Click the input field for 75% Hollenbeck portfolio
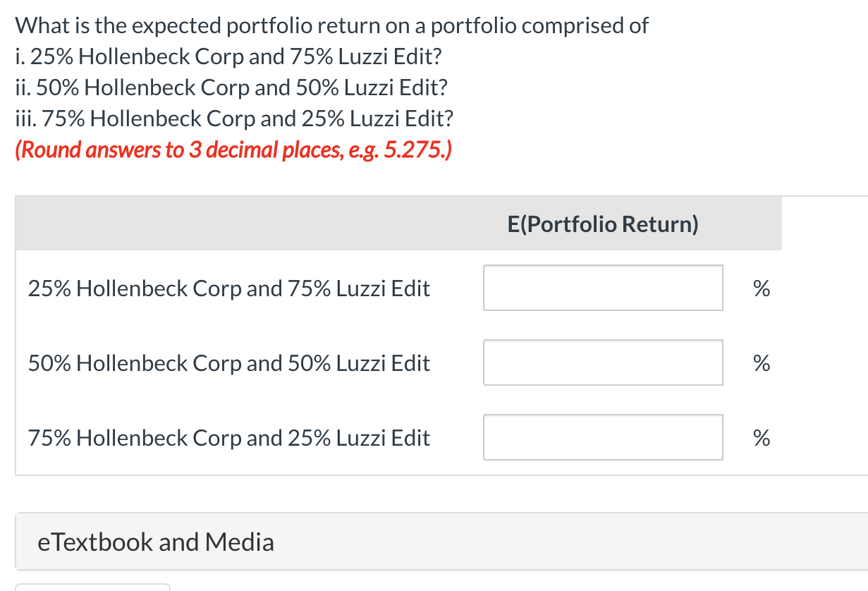Image resolution: width=868 pixels, height=591 pixels. pyautogui.click(x=603, y=437)
